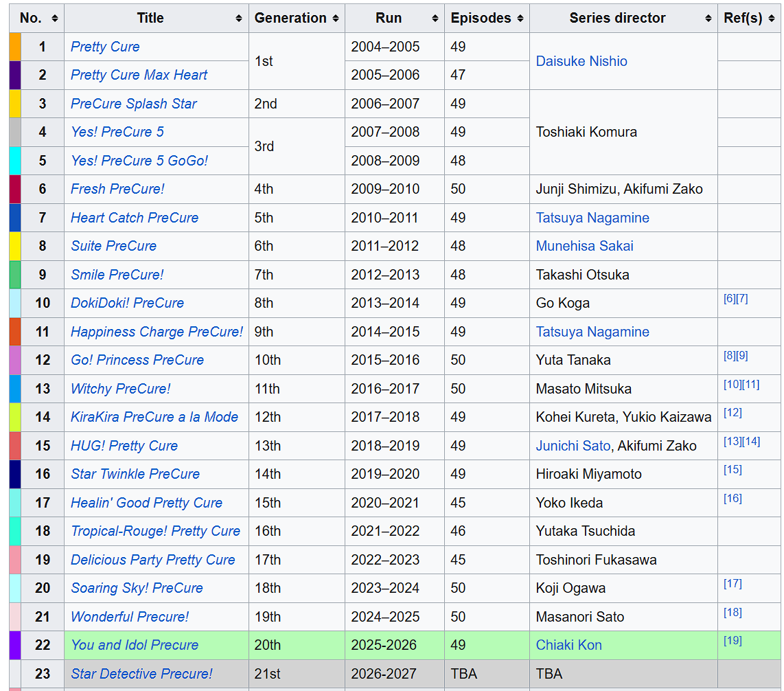Open reference [12] in KiraKira row
Viewport: 784px width, 691px height.
click(x=733, y=413)
